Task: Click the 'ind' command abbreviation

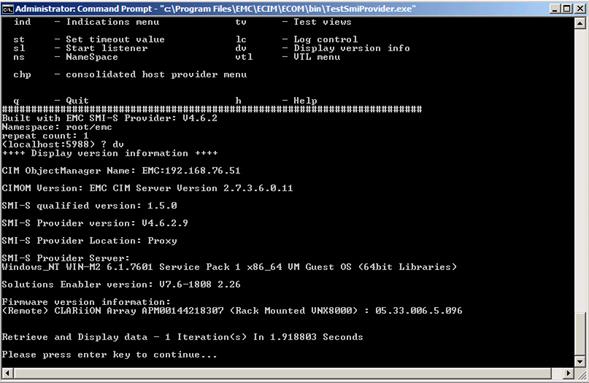Action: coord(22,22)
